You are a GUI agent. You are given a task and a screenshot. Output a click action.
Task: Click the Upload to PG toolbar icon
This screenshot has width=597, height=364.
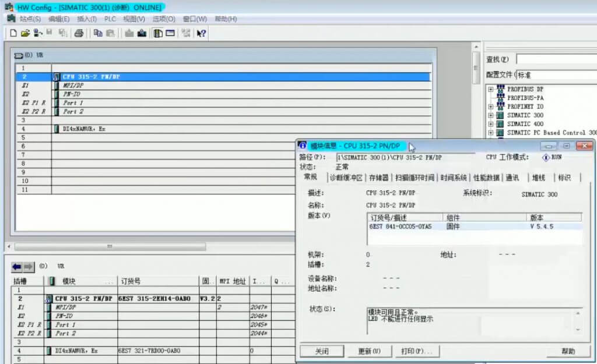point(142,33)
